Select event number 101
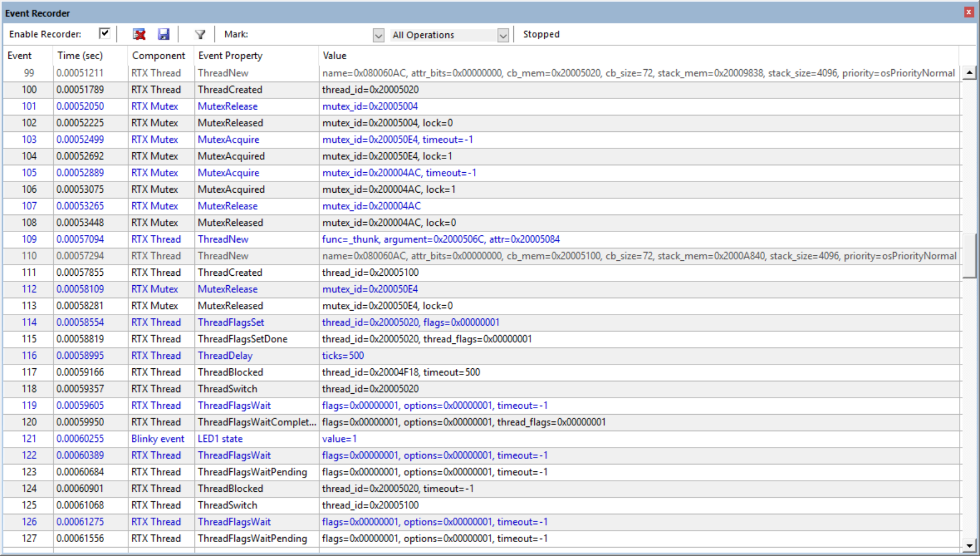Image resolution: width=980 pixels, height=556 pixels. pyautogui.click(x=29, y=106)
